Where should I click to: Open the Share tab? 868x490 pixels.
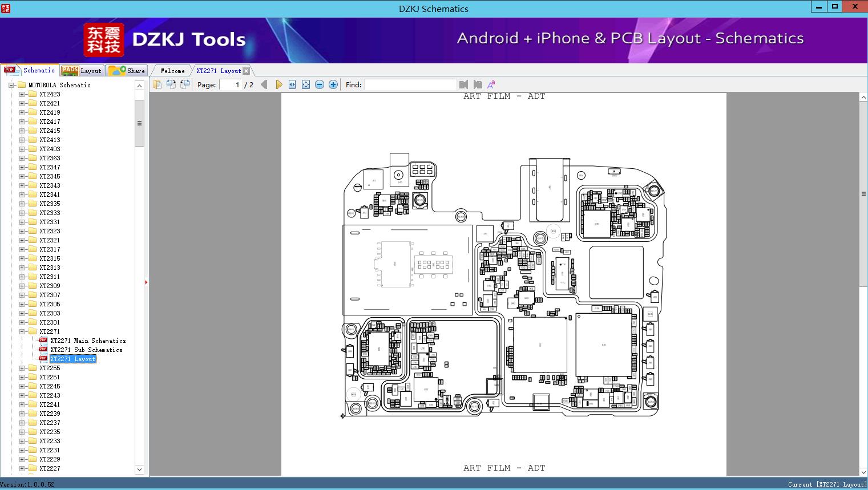point(127,71)
